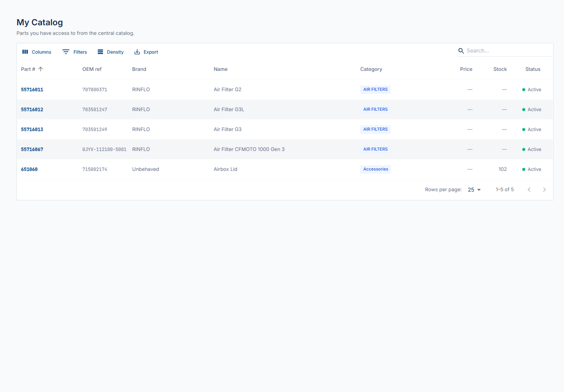Select OEM ref 707800371 cell
The height and width of the screenshot is (392, 564).
coord(95,90)
